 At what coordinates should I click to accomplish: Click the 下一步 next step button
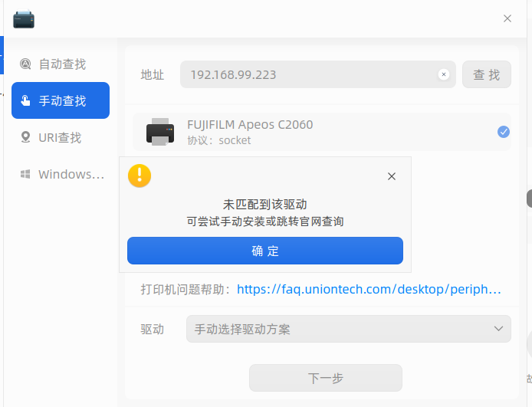tap(326, 378)
